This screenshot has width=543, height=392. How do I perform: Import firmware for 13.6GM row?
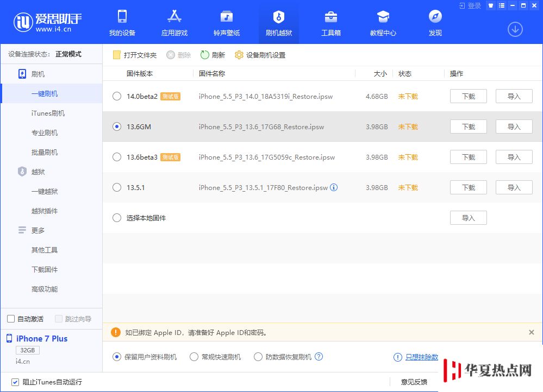tap(514, 127)
